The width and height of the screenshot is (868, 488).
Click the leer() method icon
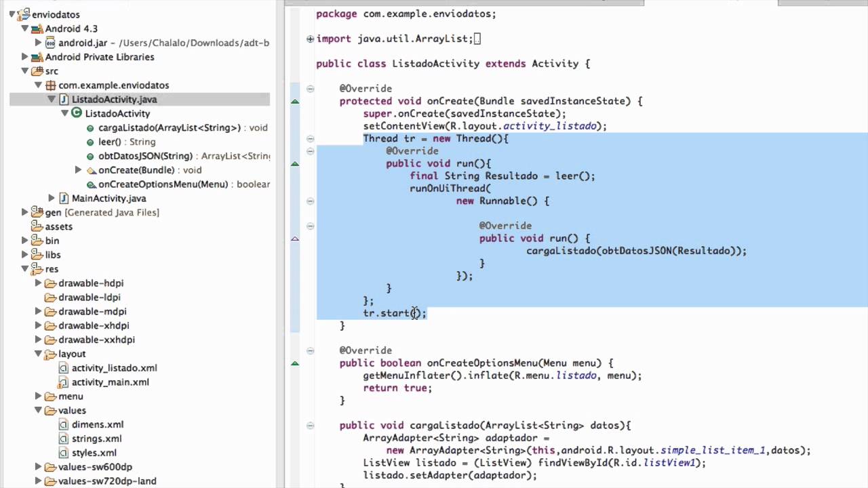90,142
